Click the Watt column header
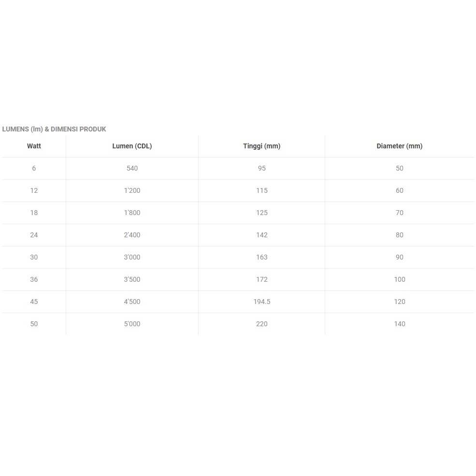Image resolution: width=476 pixels, height=476 pixels. (34, 146)
